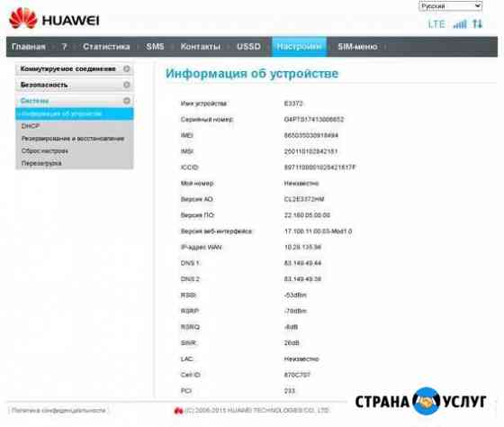Click the DNS 2 address value
Image resolution: width=504 pixels, height=427 pixels.
pyautogui.click(x=302, y=279)
